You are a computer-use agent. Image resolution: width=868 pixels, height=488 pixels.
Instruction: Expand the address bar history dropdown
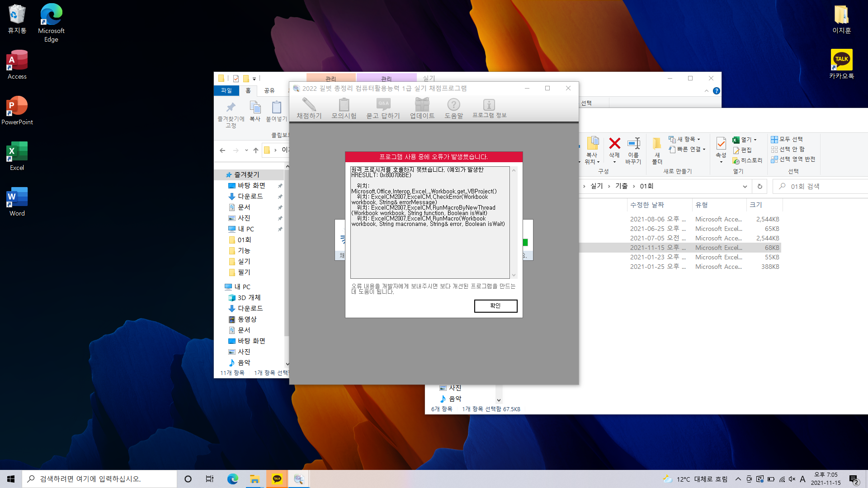pyautogui.click(x=745, y=186)
